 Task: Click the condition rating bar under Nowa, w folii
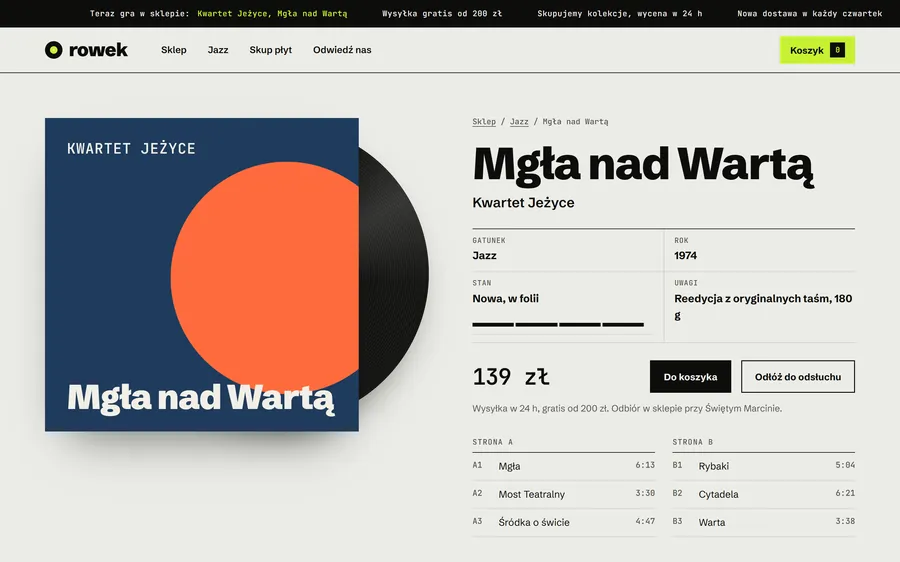click(558, 325)
